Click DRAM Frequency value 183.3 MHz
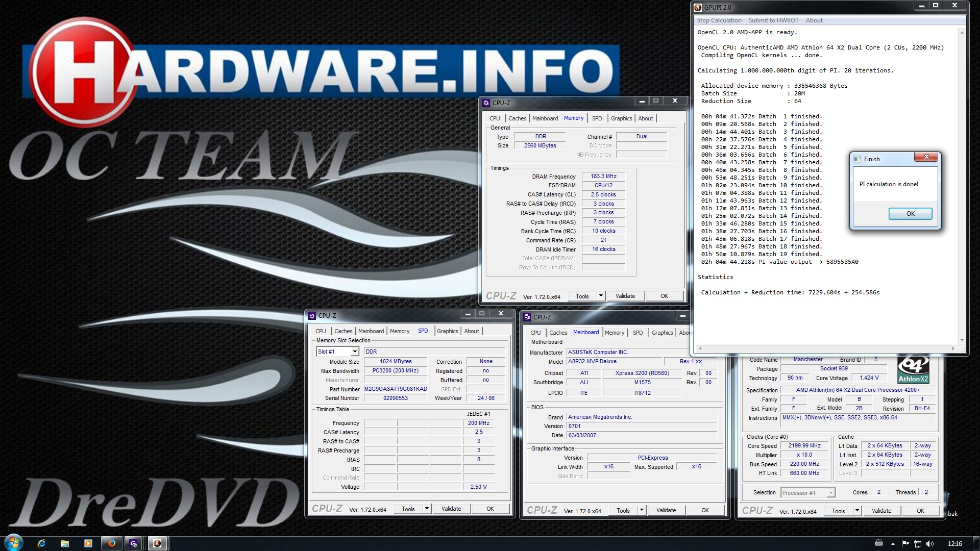Screen dimensions: 980x551 (x=603, y=177)
